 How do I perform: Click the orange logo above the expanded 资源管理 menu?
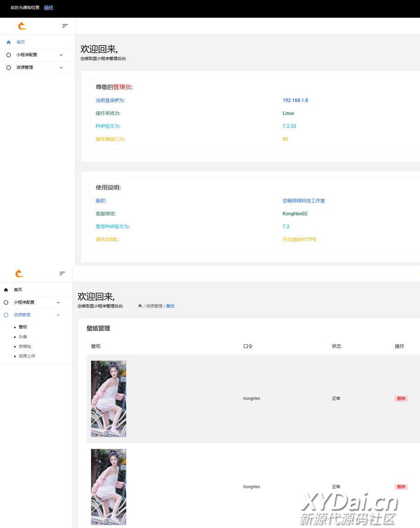pyautogui.click(x=19, y=273)
